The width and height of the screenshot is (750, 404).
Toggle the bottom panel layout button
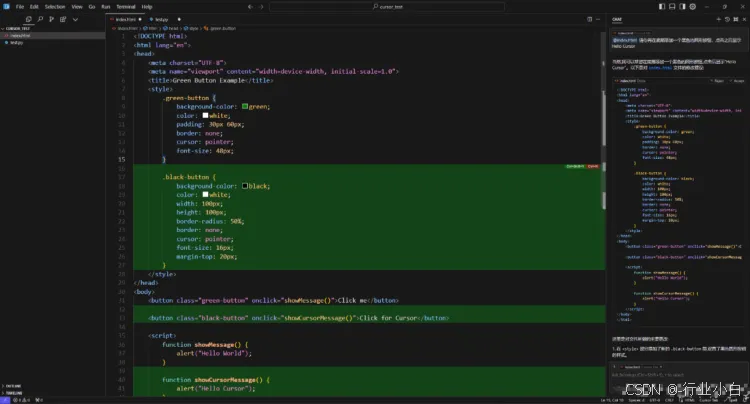pyautogui.click(x=672, y=7)
